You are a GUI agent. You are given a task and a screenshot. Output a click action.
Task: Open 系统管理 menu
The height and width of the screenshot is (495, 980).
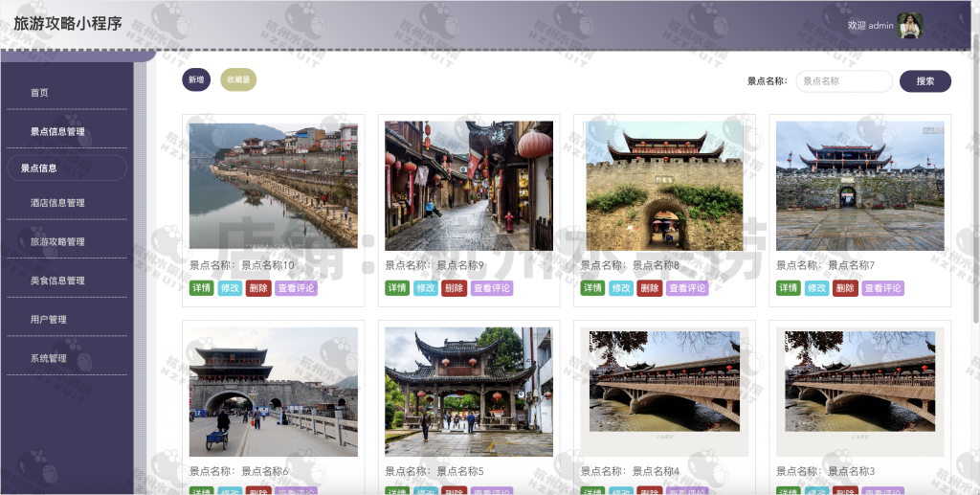(48, 358)
